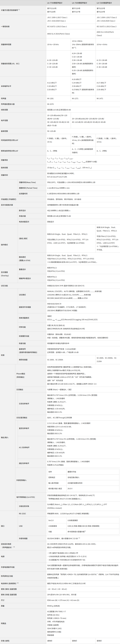Select the 显示功能指示器 row label
This screenshot has height=644, width=120.
coord(7,205)
